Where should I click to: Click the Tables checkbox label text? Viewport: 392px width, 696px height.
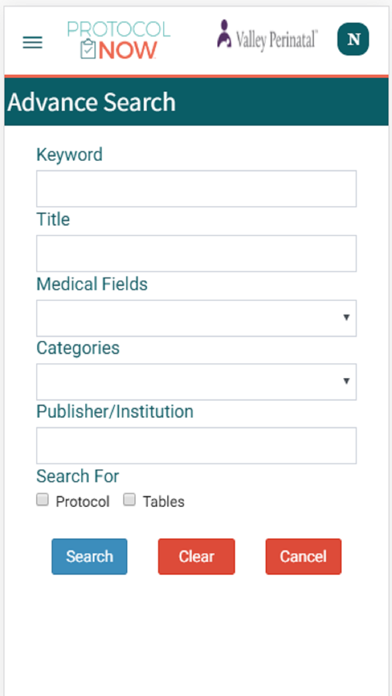163,502
